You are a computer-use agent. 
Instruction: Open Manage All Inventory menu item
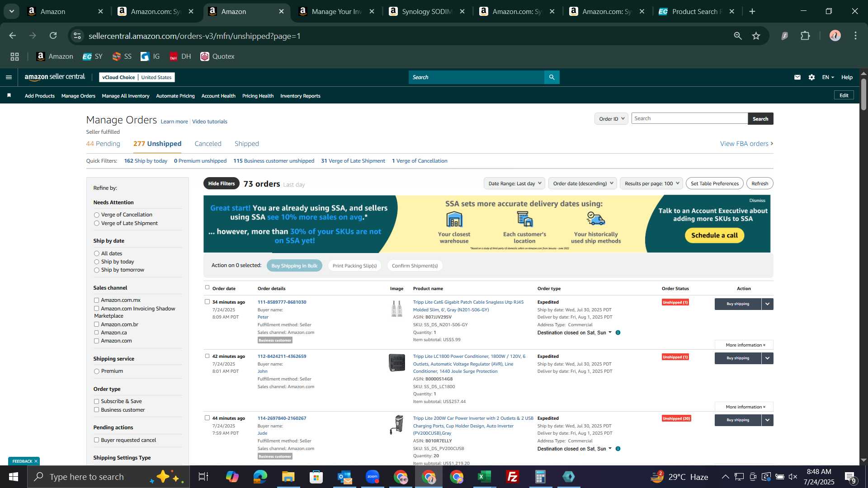[125, 96]
